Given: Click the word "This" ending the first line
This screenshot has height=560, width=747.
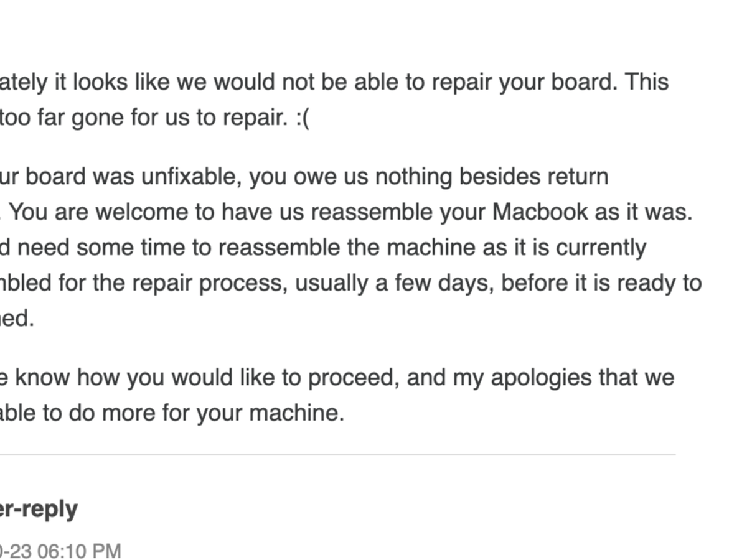Looking at the screenshot, I should click(647, 82).
